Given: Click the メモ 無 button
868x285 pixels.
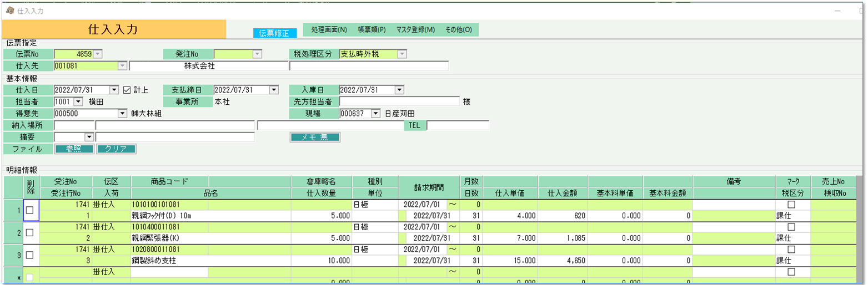Looking at the screenshot, I should (x=315, y=137).
